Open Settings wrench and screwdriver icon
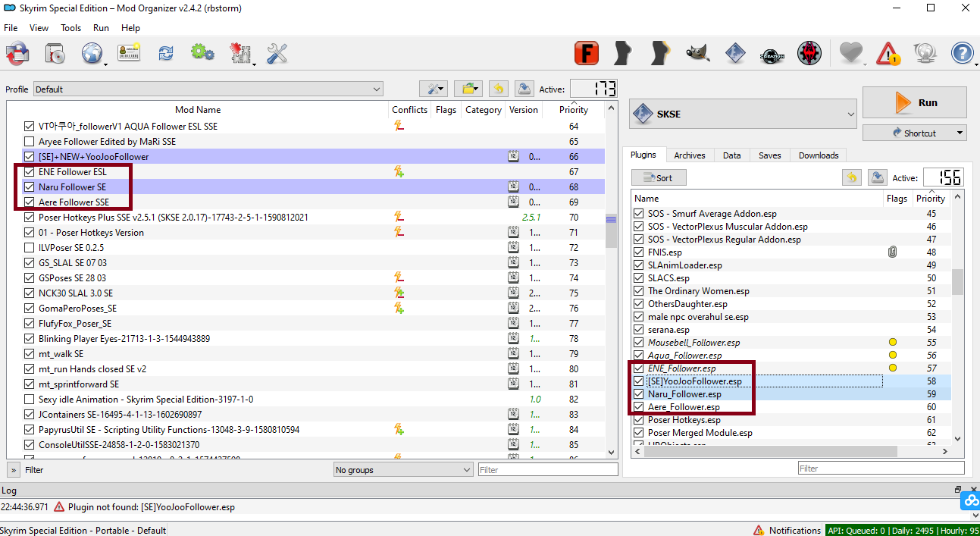Image resolution: width=980 pixels, height=536 pixels. (277, 53)
